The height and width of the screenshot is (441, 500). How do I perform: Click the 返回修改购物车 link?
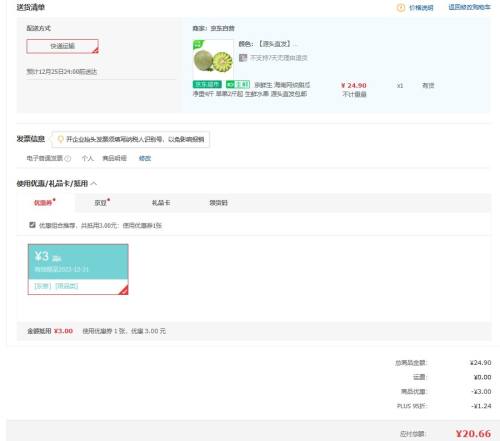click(469, 7)
